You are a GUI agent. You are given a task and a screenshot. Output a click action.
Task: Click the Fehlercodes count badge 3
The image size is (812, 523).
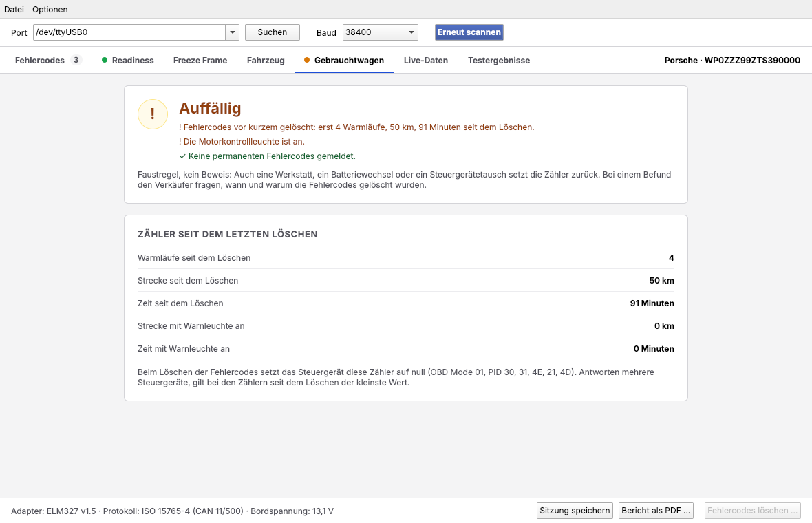[x=76, y=60]
